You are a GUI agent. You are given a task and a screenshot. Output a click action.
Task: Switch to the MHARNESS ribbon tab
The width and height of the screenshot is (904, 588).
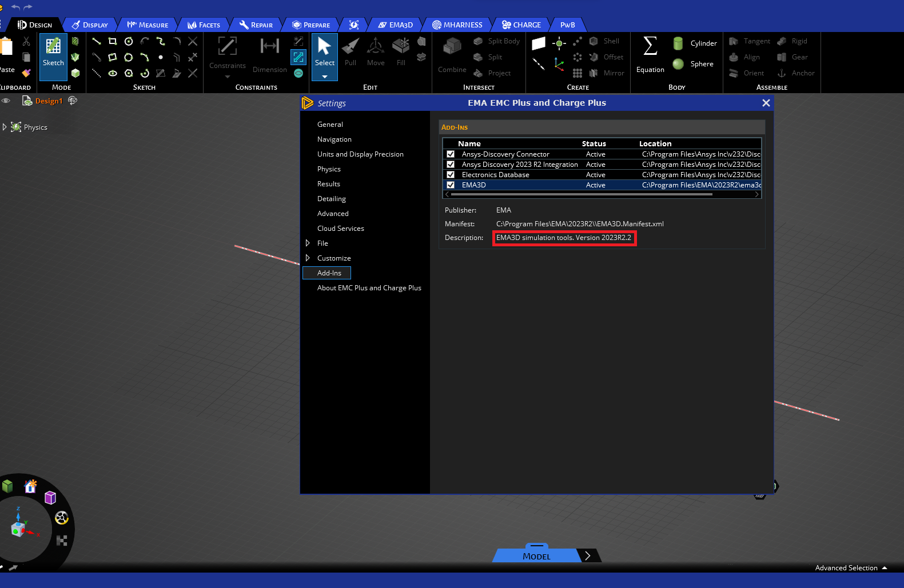point(457,25)
